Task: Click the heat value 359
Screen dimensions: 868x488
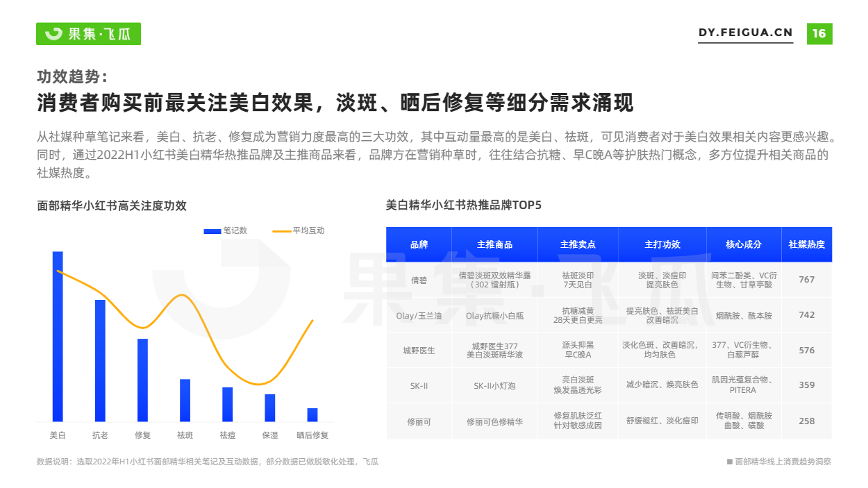Action: click(807, 385)
